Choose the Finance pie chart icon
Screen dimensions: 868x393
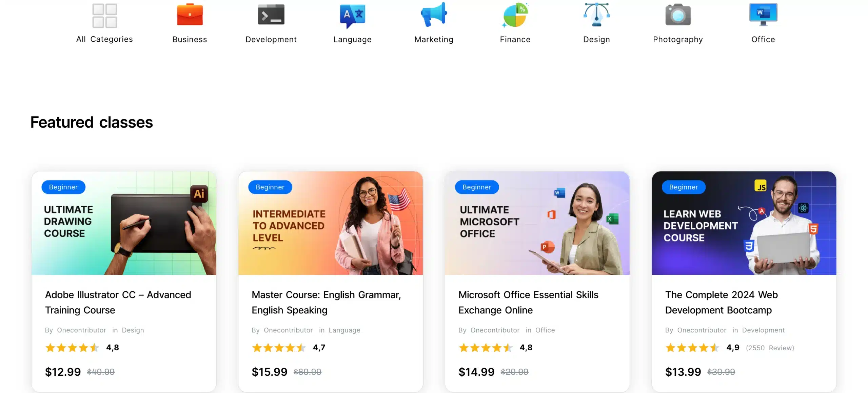(515, 15)
